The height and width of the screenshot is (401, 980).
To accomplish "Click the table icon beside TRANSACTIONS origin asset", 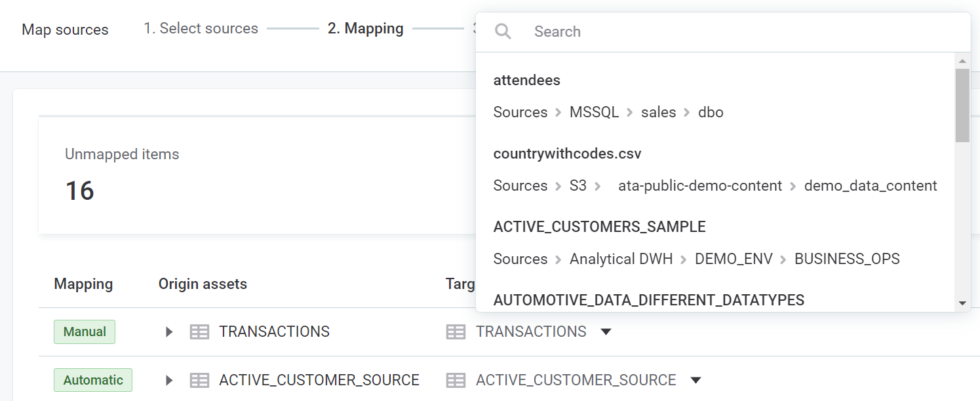I will pos(199,332).
